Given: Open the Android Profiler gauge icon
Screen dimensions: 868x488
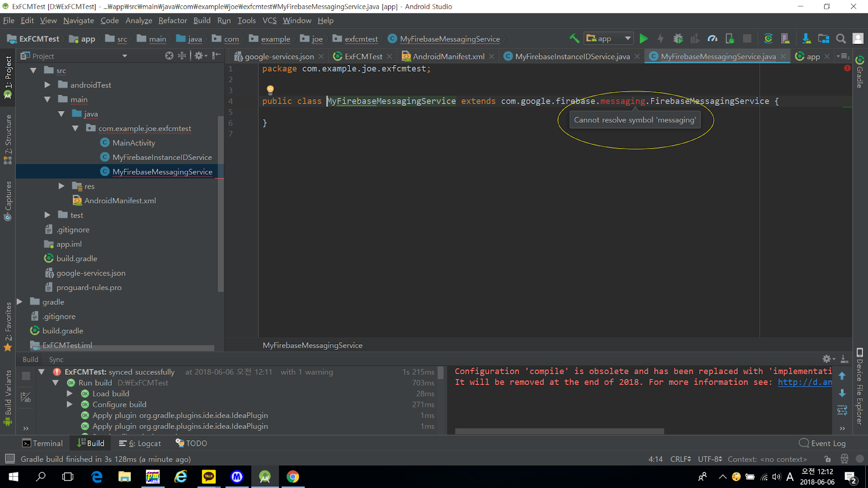Looking at the screenshot, I should (713, 38).
